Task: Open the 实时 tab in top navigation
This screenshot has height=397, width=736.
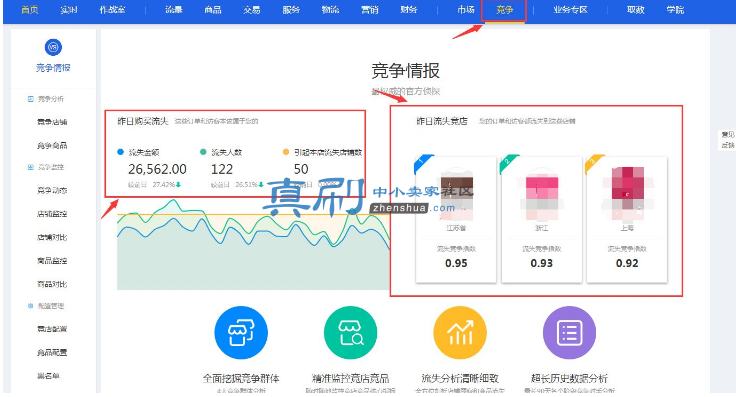Action: (x=69, y=10)
